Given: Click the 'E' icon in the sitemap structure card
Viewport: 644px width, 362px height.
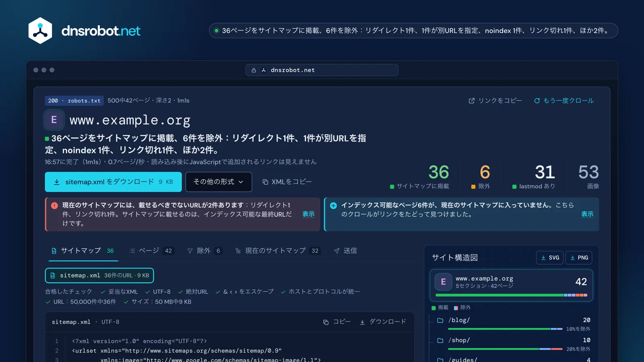Looking at the screenshot, I should point(443,282).
